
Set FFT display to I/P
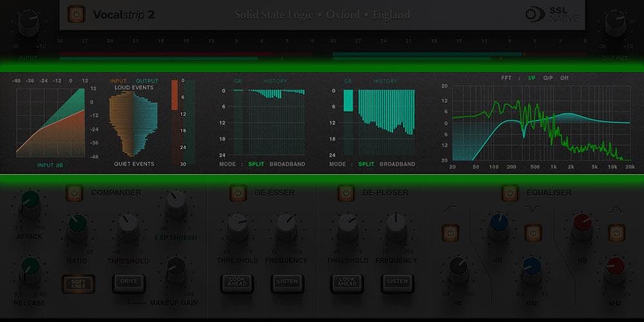tap(531, 78)
